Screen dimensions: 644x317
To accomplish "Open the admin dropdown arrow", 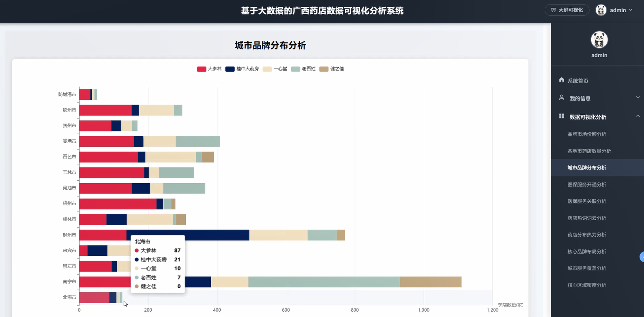I will pos(631,10).
